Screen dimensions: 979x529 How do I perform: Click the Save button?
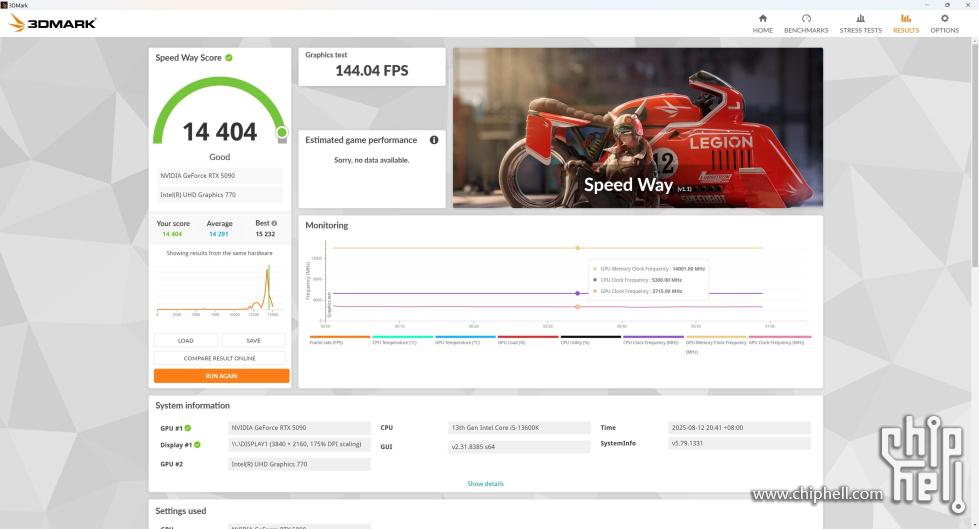pyautogui.click(x=253, y=340)
